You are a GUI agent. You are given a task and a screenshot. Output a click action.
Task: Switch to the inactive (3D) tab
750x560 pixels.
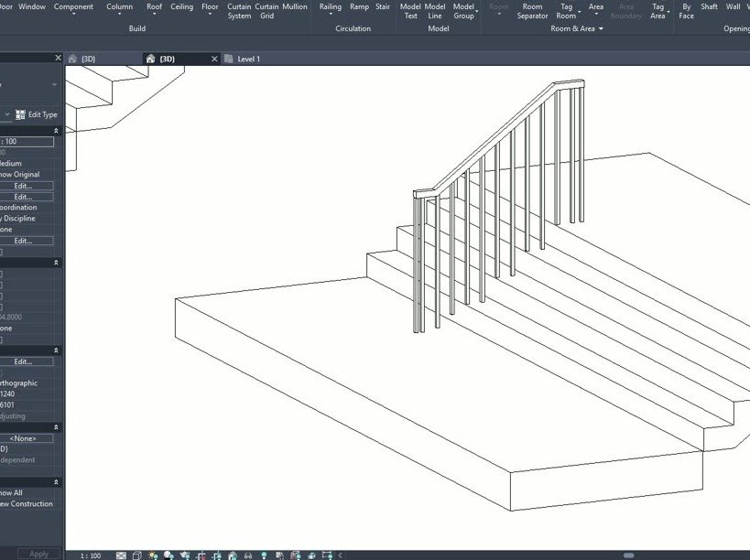[x=103, y=59]
